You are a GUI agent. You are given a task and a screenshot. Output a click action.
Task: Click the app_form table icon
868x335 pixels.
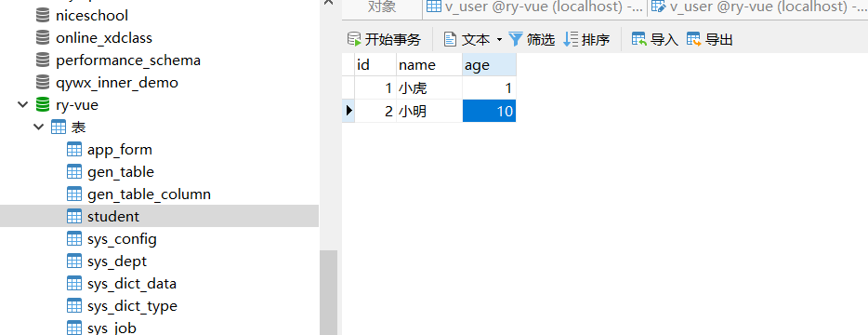pyautogui.click(x=74, y=149)
